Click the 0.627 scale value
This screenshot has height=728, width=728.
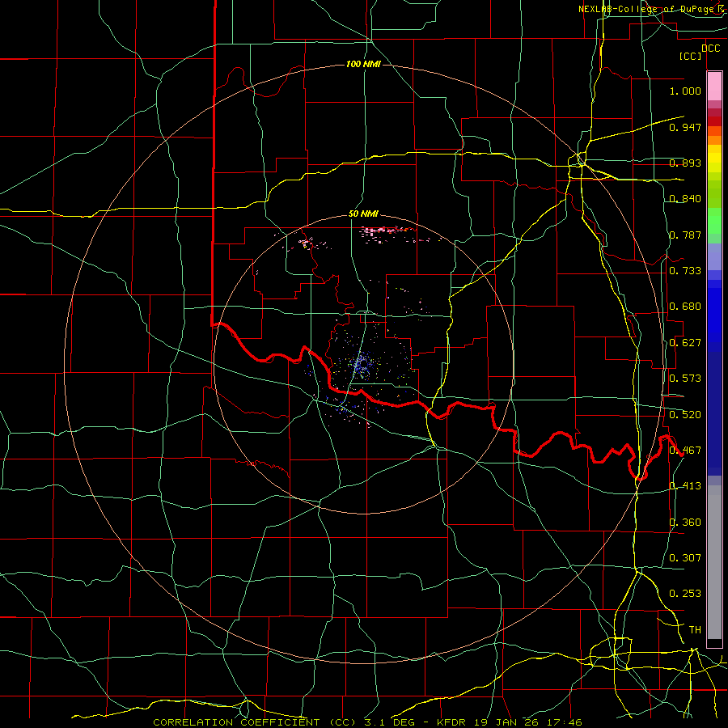click(x=685, y=343)
